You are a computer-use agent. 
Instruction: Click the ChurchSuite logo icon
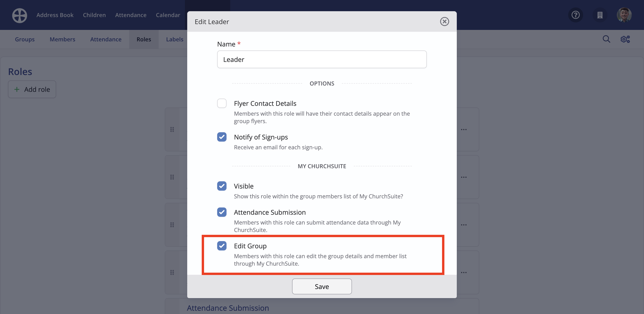point(19,15)
